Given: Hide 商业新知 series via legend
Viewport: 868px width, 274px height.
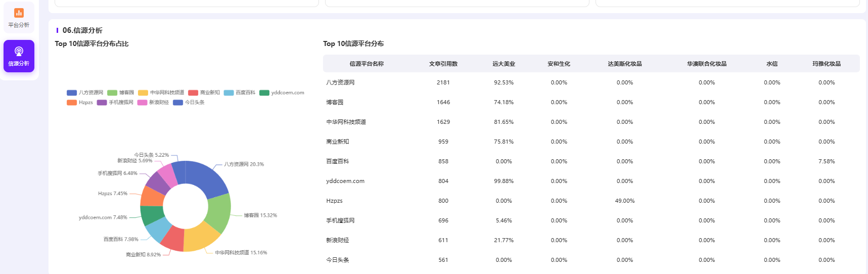Looking at the screenshot, I should (204, 93).
